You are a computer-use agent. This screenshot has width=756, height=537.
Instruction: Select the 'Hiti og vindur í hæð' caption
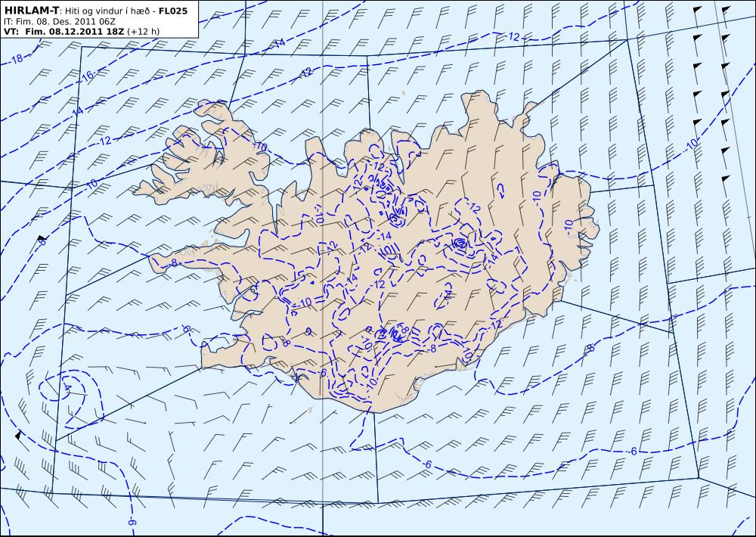[106, 11]
